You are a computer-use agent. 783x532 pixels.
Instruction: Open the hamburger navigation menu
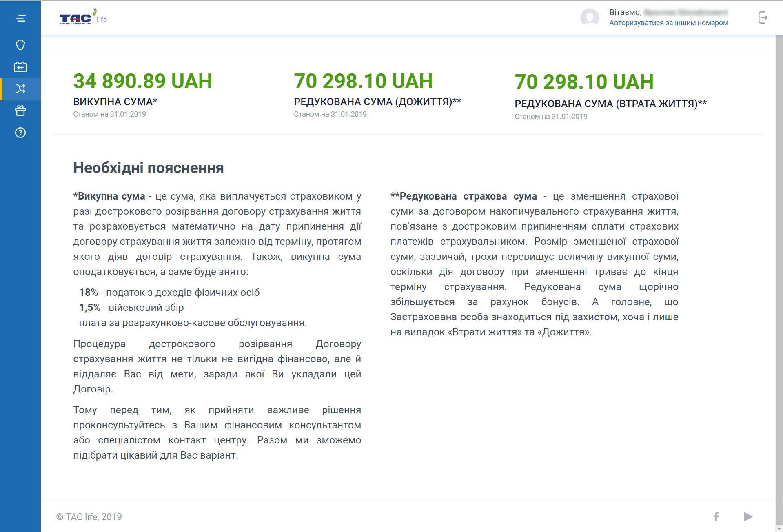(20, 18)
